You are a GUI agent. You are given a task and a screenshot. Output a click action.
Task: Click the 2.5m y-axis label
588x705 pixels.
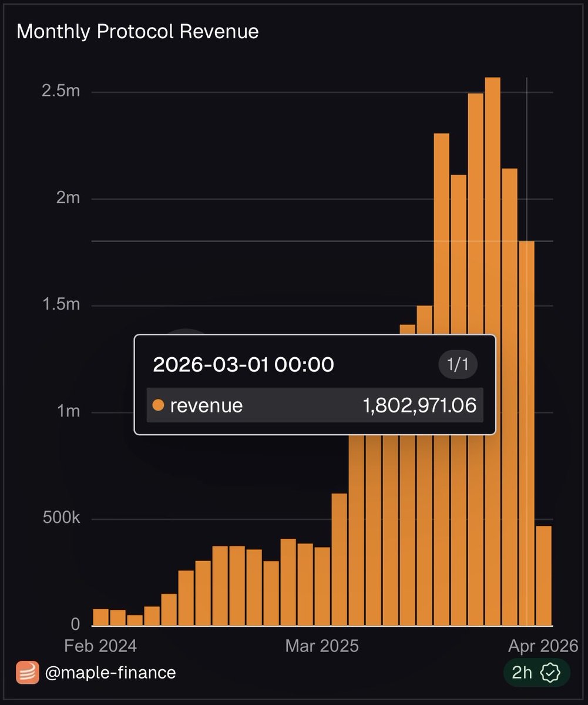tap(61, 92)
